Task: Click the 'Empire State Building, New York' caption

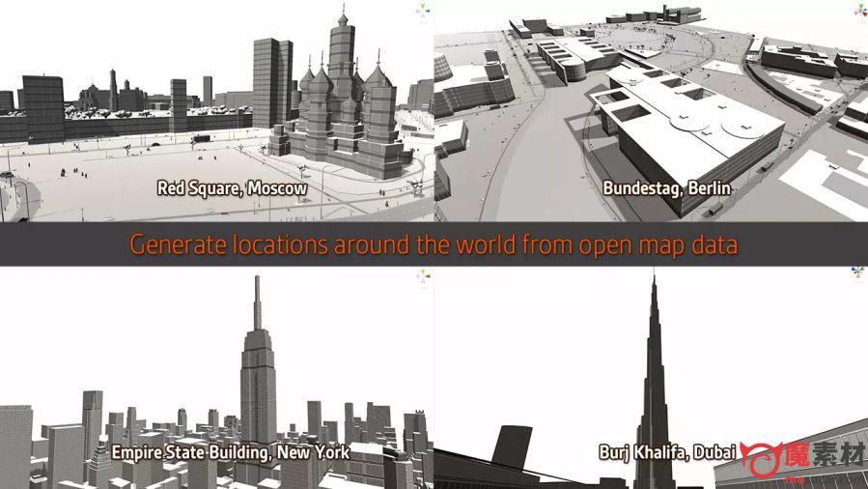Action: [x=231, y=452]
